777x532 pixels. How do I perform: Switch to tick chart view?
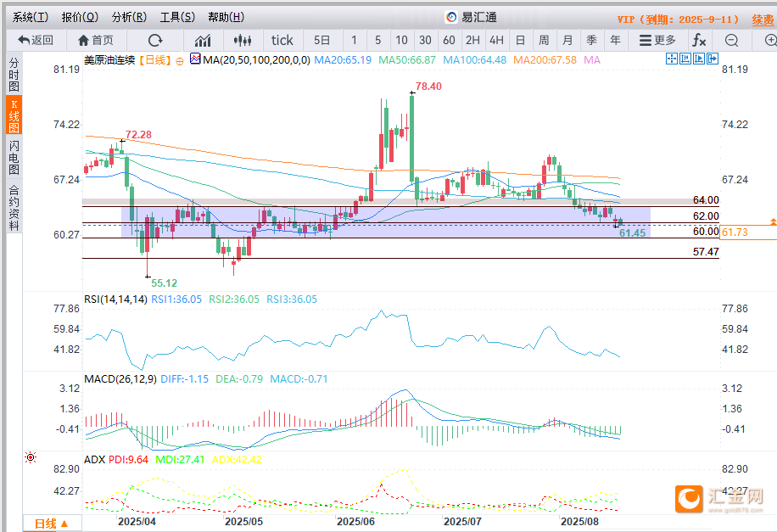[x=282, y=40]
